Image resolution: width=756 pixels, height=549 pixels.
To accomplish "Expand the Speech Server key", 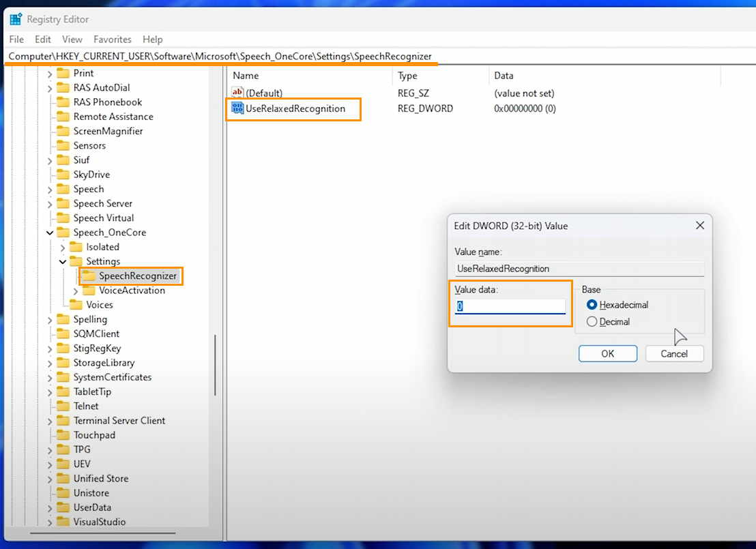I will point(50,205).
